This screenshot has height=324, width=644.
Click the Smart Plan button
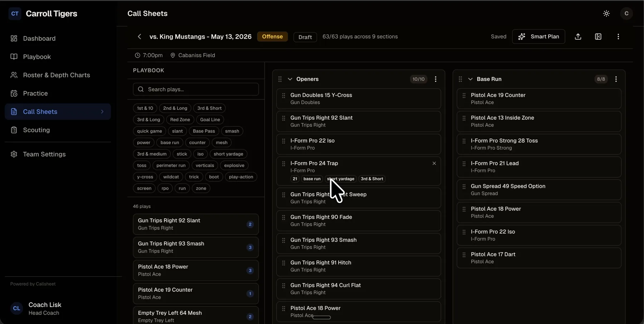[x=538, y=36]
